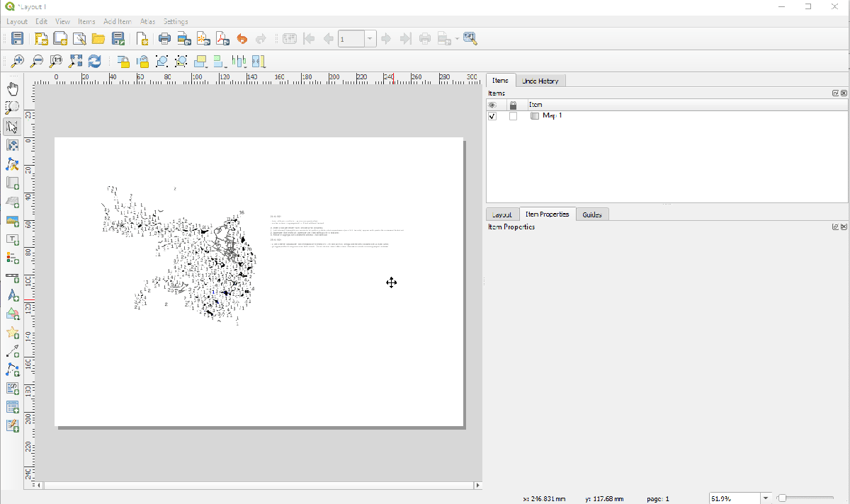Open the Guides tab
The image size is (850, 504).
pos(591,214)
